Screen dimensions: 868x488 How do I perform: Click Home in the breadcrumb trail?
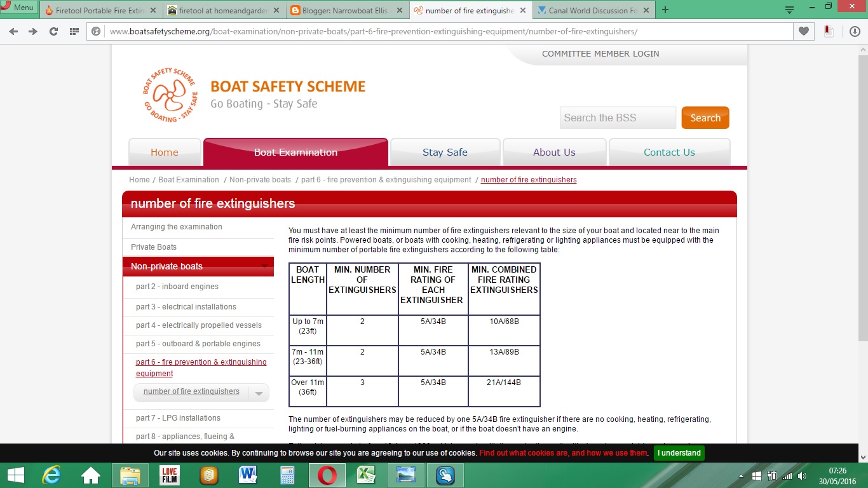coord(139,180)
